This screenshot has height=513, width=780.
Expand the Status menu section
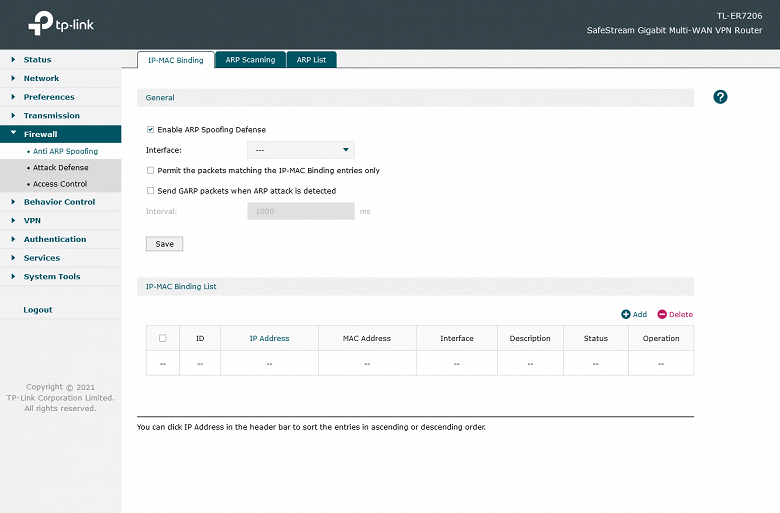[x=37, y=60]
